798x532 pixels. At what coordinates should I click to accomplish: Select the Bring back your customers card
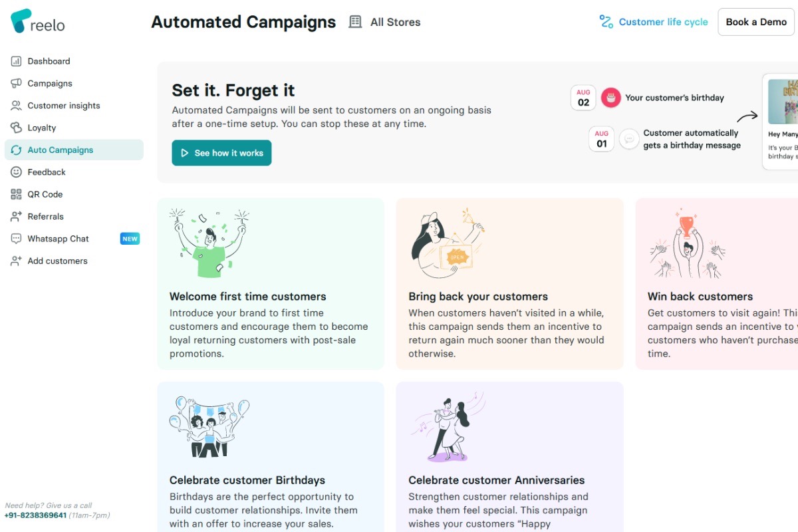click(509, 284)
